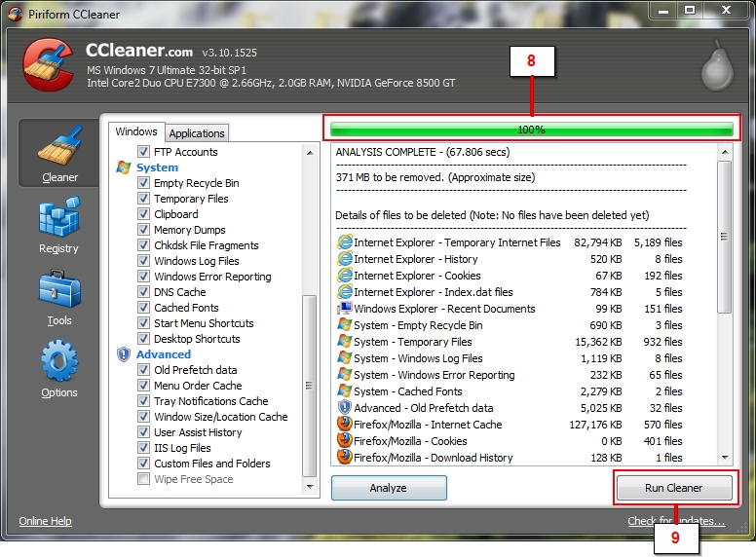Click the results pane scrollbar thumb
This screenshot has height=557, width=756.
tap(724, 237)
